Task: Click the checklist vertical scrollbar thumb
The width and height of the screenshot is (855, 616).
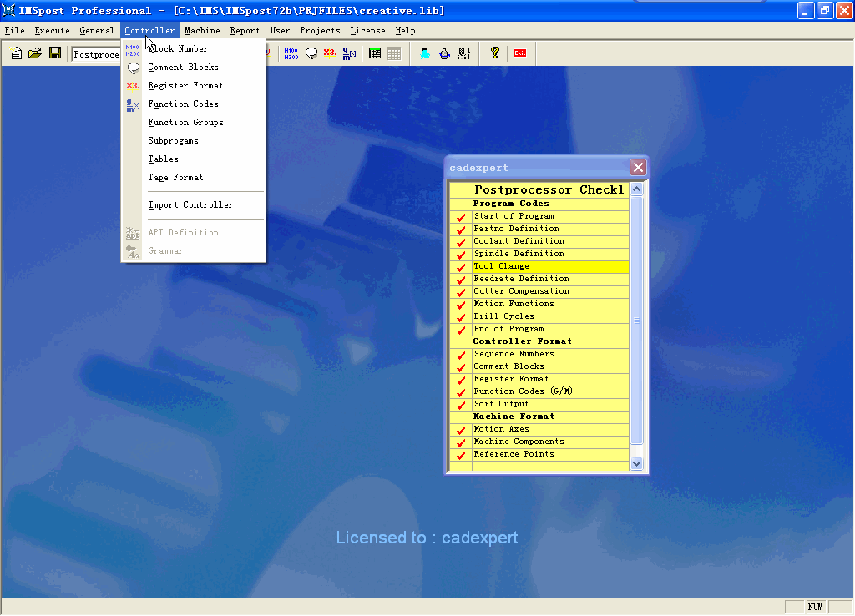Action: [x=636, y=321]
